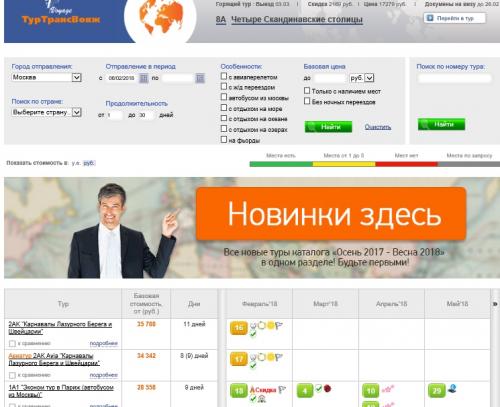Click the yellow sun icon in the February 17 row

pyautogui.click(x=270, y=357)
